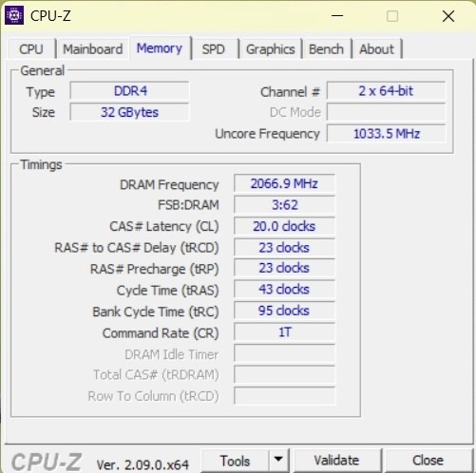The width and height of the screenshot is (476, 473).
Task: Click the CAS# Latency value field
Action: (284, 226)
